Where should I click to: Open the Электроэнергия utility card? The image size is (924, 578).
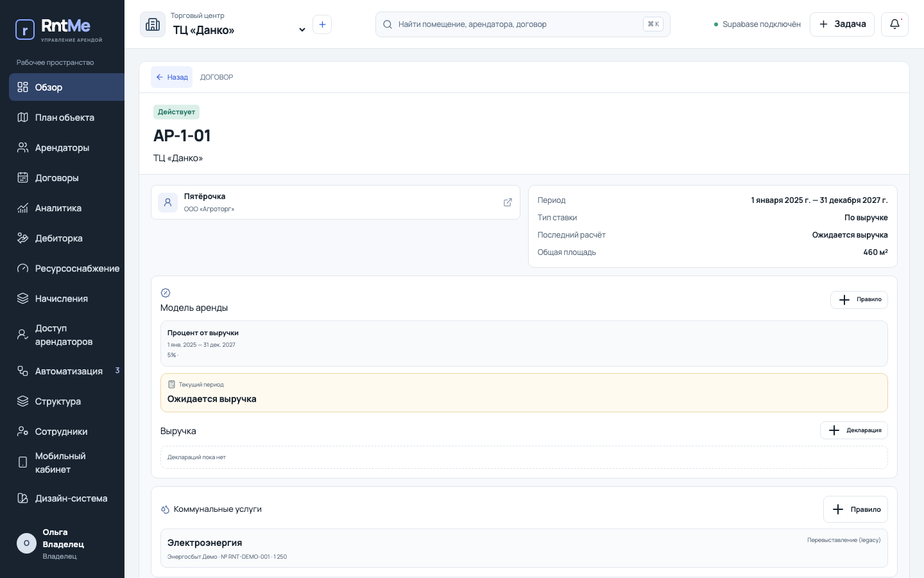click(x=524, y=548)
